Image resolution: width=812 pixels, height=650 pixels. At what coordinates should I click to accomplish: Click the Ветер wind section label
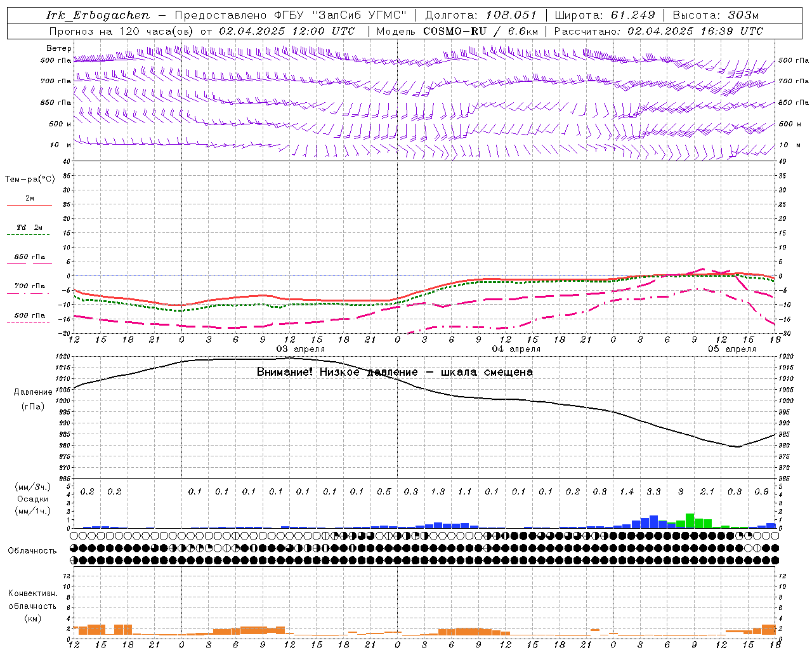point(59,48)
